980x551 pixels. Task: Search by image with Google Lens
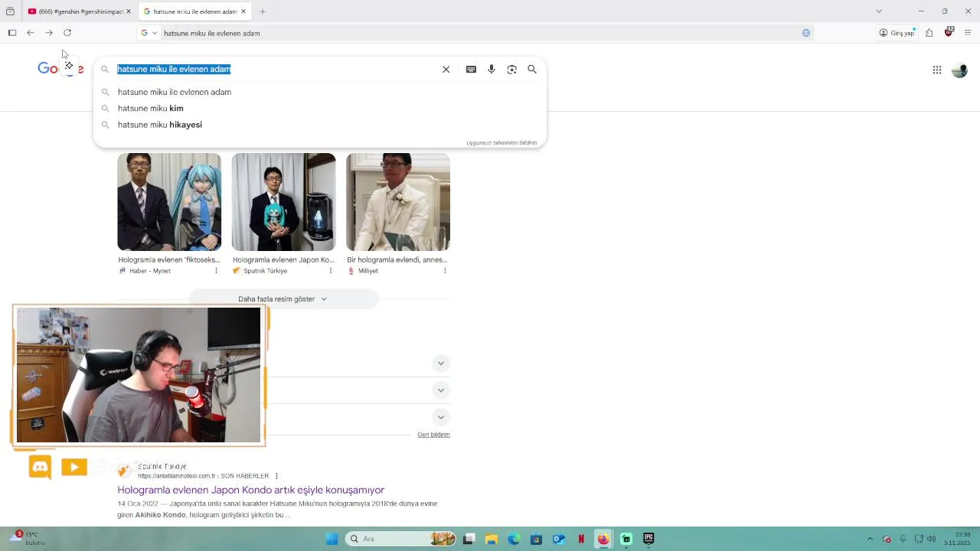(512, 69)
